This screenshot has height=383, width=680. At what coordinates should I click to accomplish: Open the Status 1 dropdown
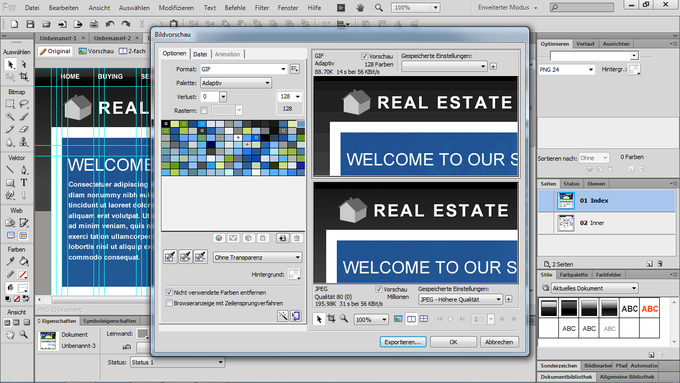coord(177,362)
